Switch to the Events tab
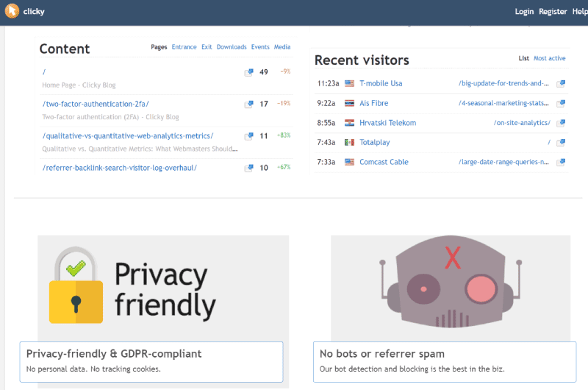 (x=260, y=47)
